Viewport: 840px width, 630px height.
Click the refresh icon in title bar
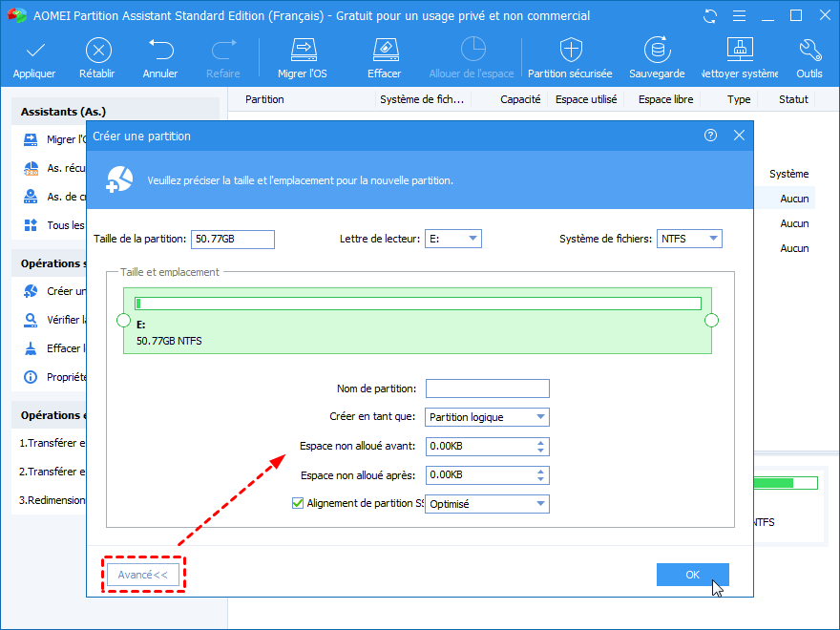(710, 16)
